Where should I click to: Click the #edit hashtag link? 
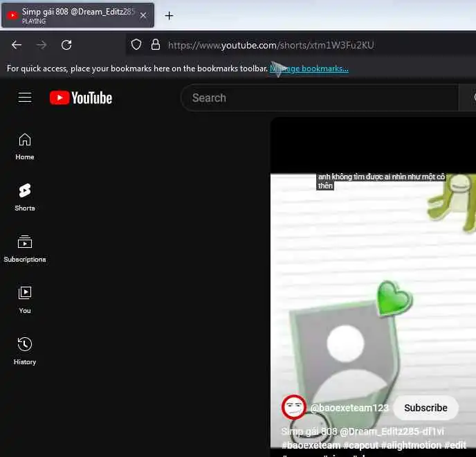pyautogui.click(x=455, y=445)
